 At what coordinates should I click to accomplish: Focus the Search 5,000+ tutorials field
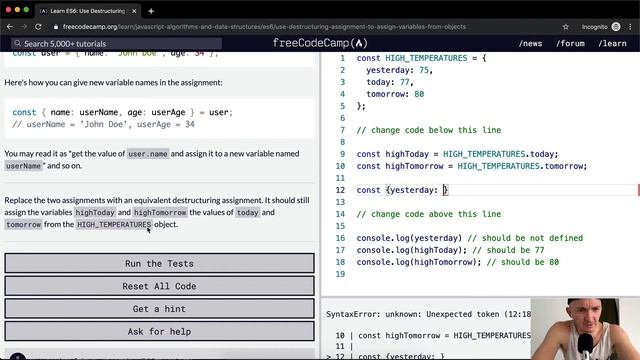116,43
